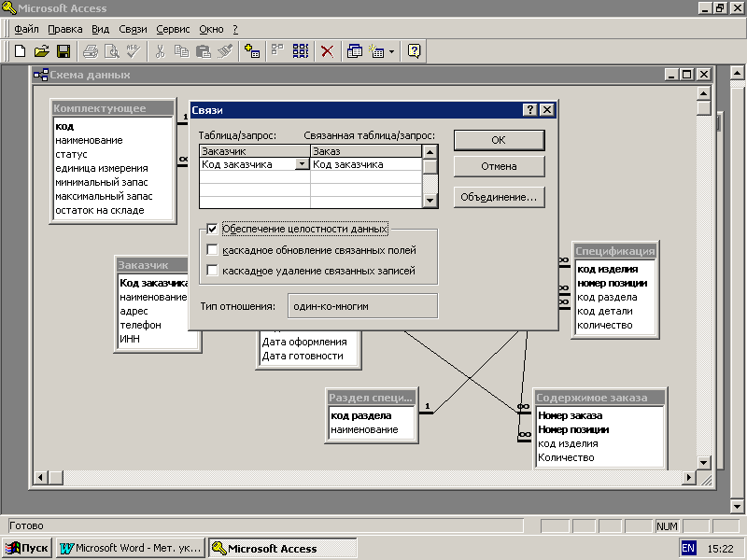This screenshot has width=747, height=560.
Task: Click the Схема данных window icon
Action: [x=41, y=75]
